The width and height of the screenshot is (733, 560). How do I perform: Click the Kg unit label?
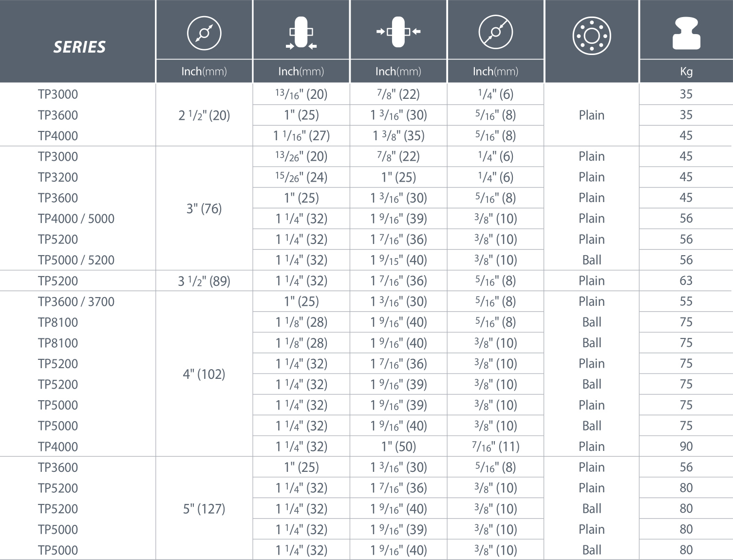pyautogui.click(x=686, y=72)
